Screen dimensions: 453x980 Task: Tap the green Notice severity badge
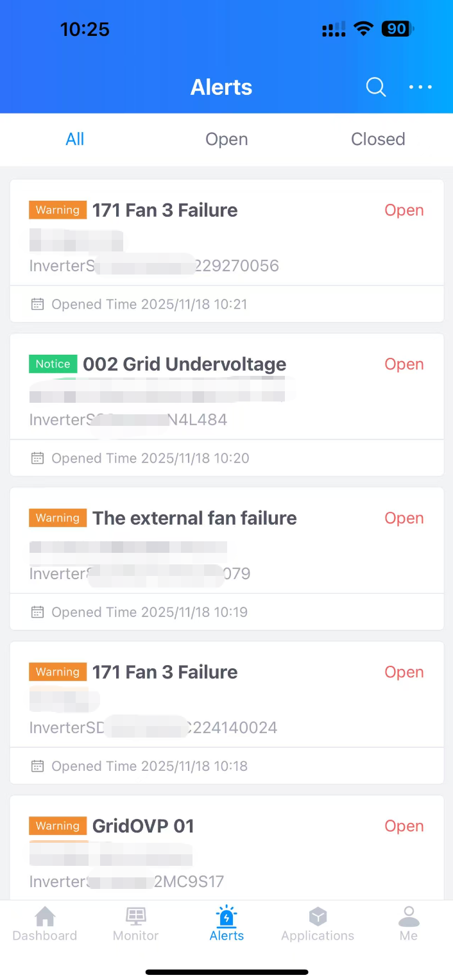53,364
